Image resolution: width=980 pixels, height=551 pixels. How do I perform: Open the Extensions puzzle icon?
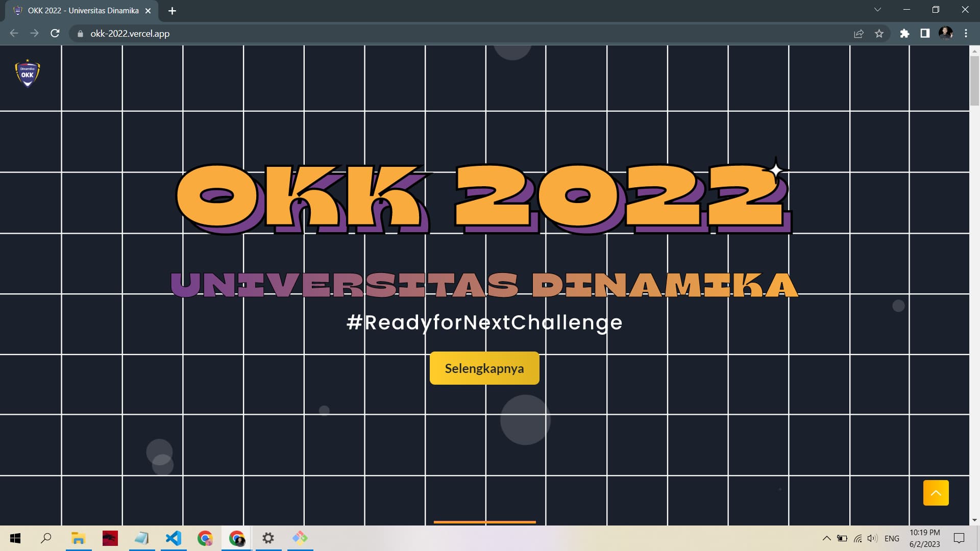coord(904,34)
